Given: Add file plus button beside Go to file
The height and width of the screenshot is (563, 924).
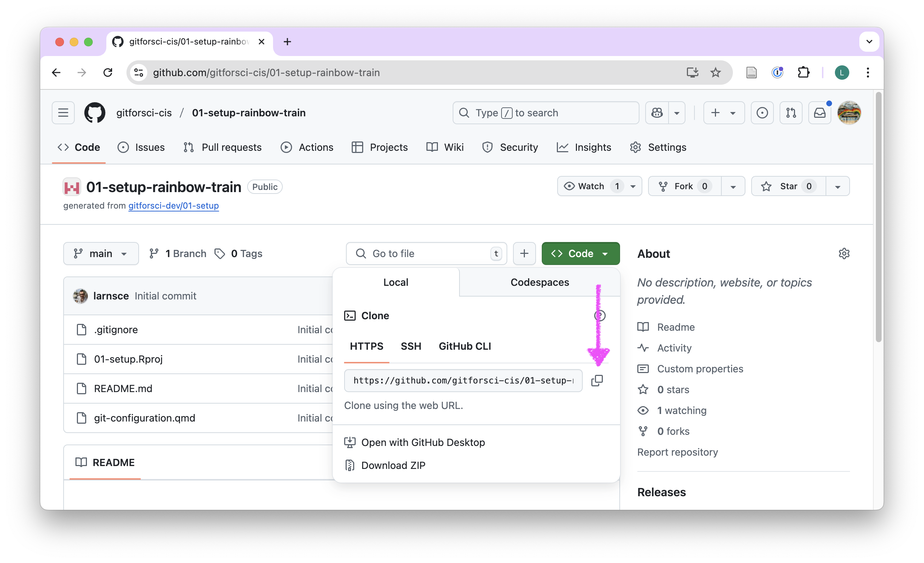Looking at the screenshot, I should click(x=524, y=254).
